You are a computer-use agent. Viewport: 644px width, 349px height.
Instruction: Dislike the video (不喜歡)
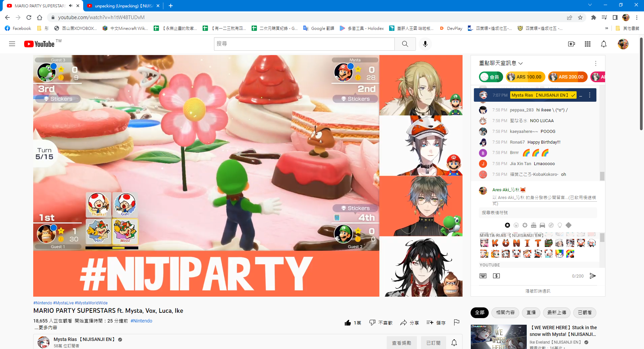tap(381, 323)
